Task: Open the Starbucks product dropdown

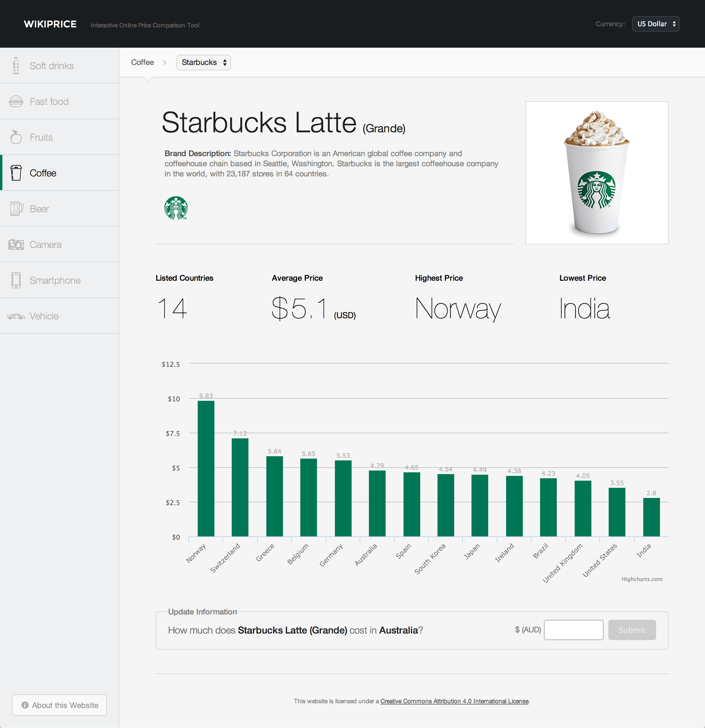Action: [203, 62]
